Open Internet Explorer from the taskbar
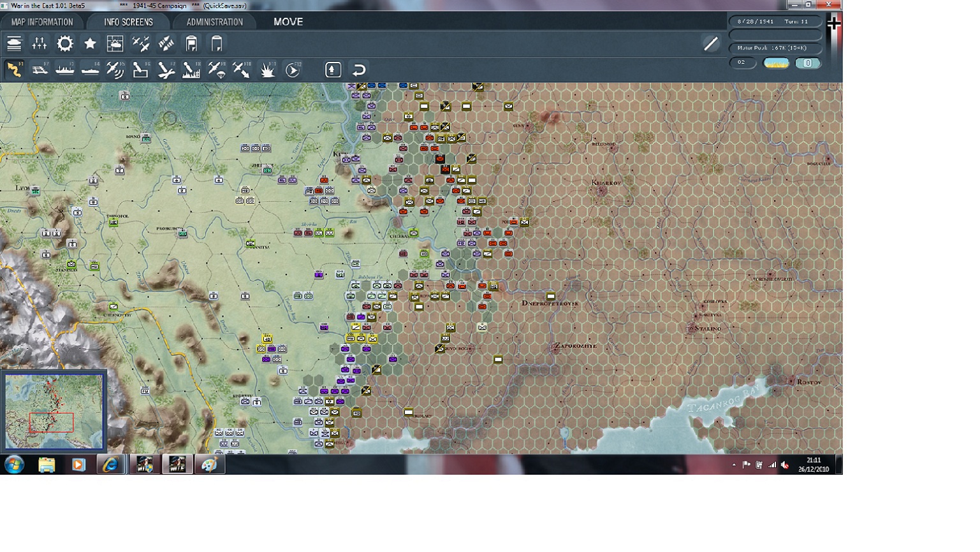 click(x=111, y=464)
